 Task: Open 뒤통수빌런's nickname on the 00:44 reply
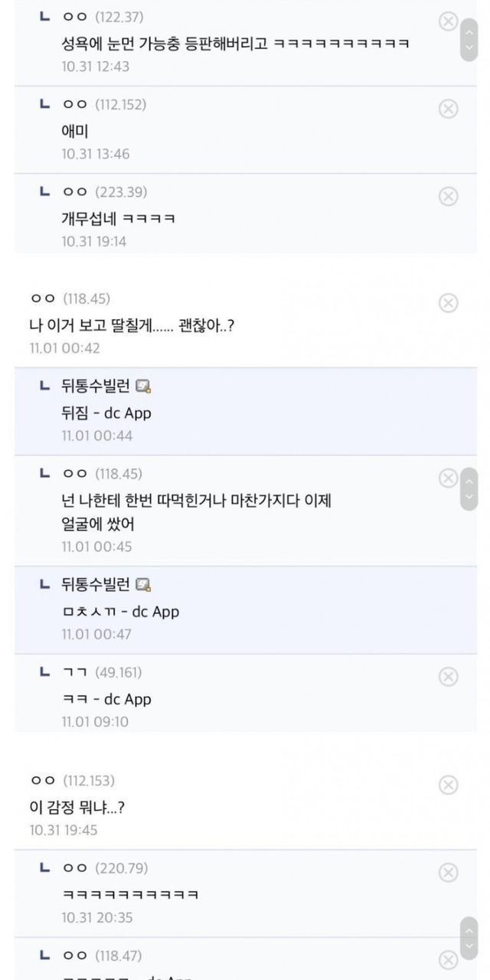coord(96,386)
